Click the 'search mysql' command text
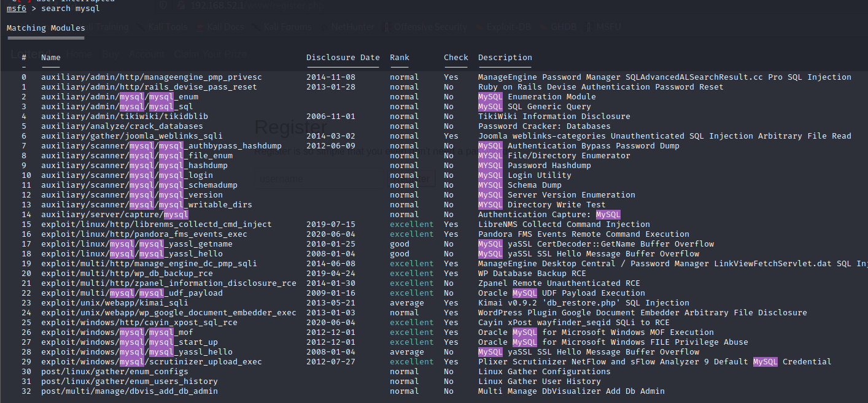868x403 pixels. point(71,9)
